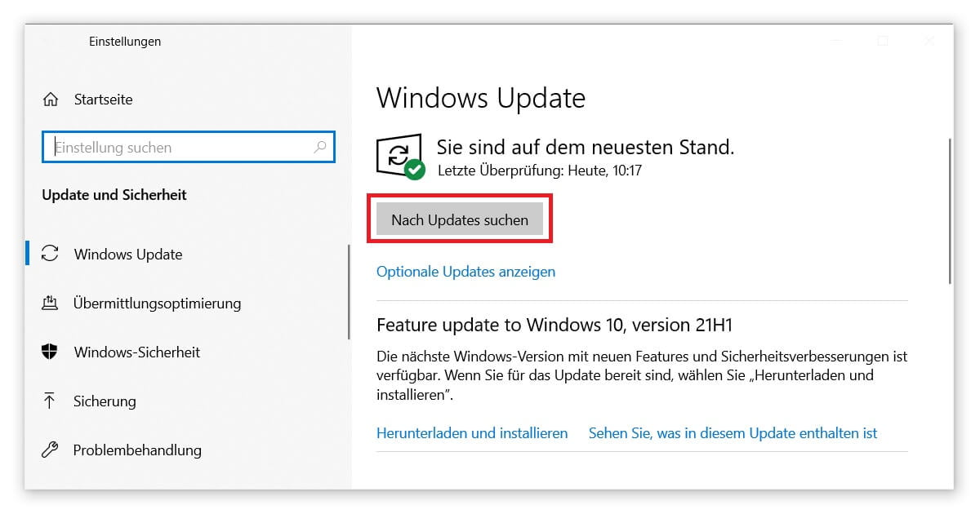Click the Herunterladen und installieren link
The height and width of the screenshot is (514, 980).
[472, 433]
